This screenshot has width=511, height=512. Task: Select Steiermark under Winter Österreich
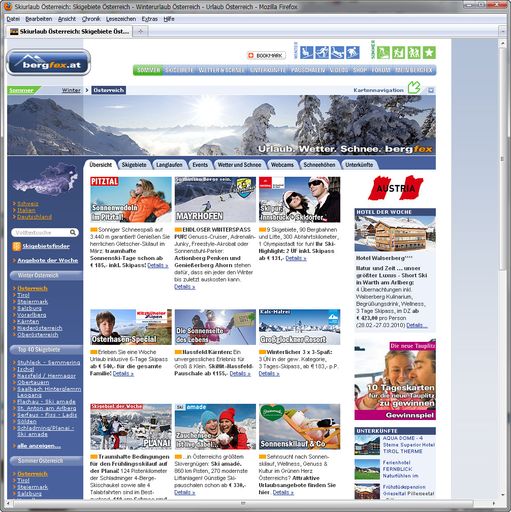[x=32, y=302]
